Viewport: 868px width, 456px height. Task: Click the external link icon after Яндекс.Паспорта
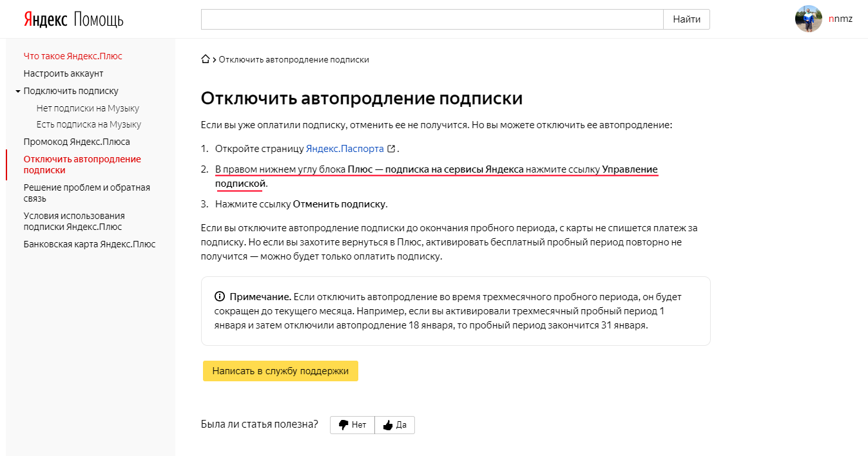391,149
